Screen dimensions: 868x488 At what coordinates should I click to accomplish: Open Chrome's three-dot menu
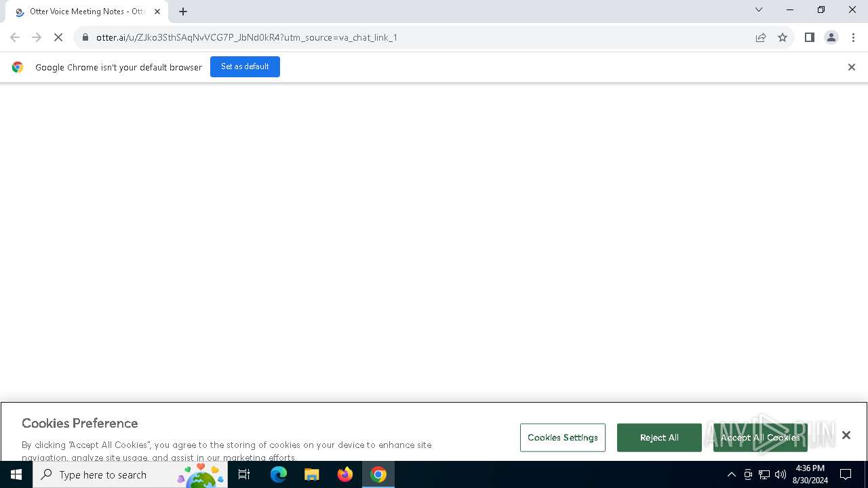click(853, 37)
